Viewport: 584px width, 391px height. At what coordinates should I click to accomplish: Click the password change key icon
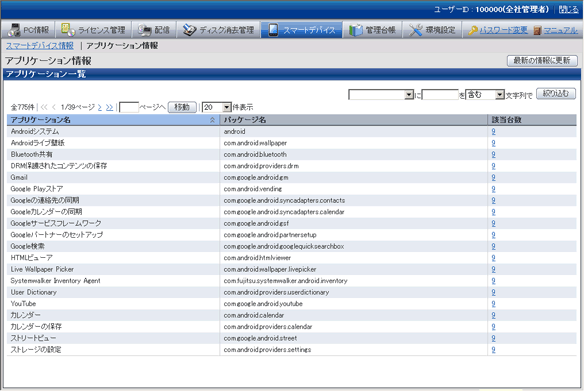473,30
